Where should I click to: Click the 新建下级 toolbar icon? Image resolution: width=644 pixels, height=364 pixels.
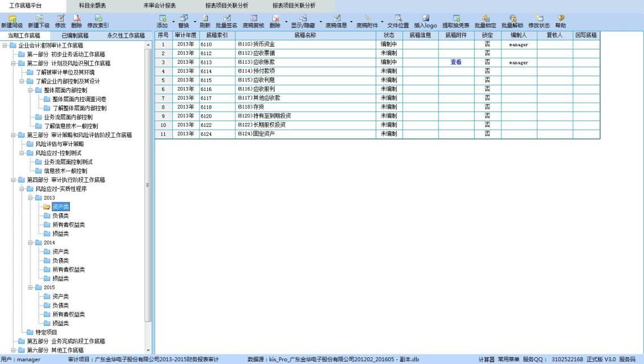tap(39, 18)
